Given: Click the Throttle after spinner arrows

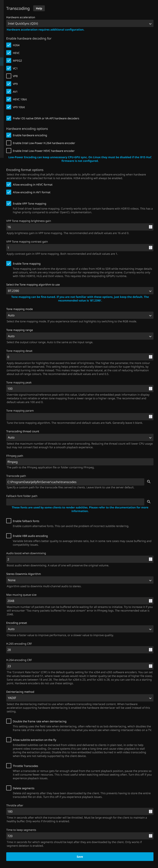Looking at the screenshot, I should click(151, 811).
